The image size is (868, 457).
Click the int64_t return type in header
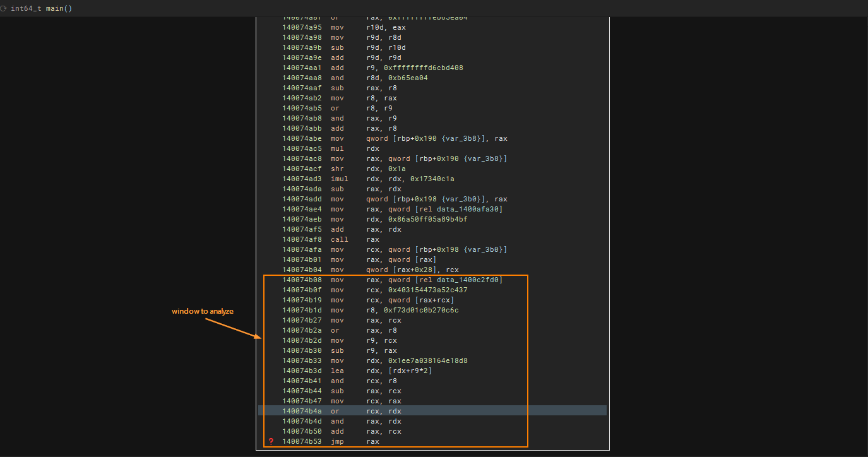[26, 9]
